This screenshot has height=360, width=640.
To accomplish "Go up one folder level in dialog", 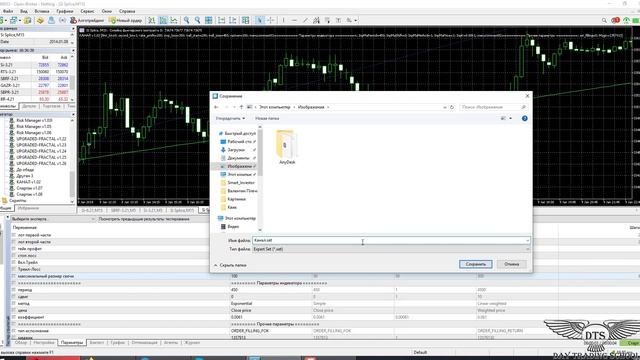I will tap(241, 107).
